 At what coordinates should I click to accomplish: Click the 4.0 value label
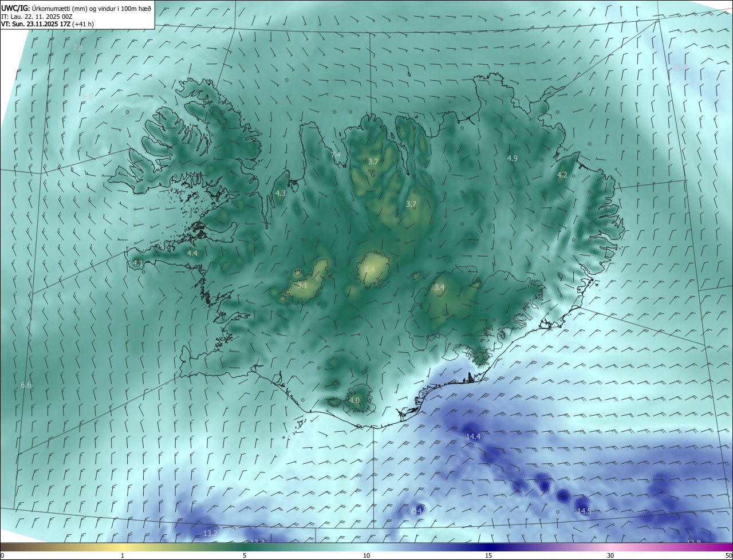(x=354, y=400)
